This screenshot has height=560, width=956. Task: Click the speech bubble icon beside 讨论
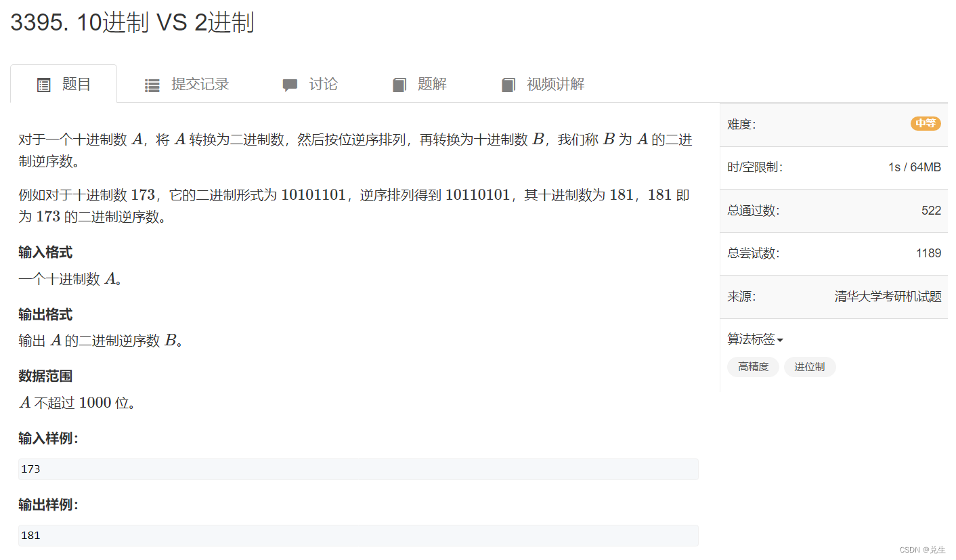[290, 84]
